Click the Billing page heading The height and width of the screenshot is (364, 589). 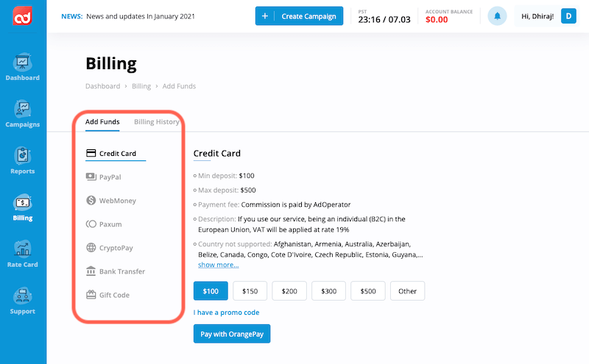(x=111, y=63)
